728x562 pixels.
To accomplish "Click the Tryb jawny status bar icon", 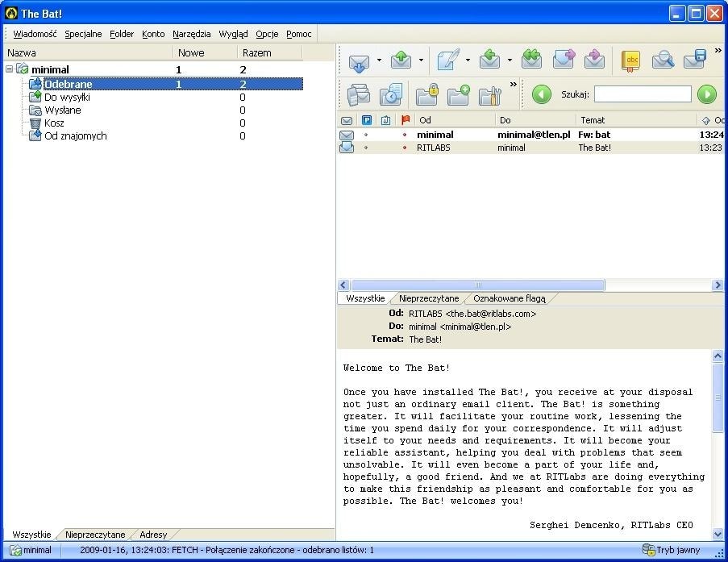I will click(x=648, y=550).
